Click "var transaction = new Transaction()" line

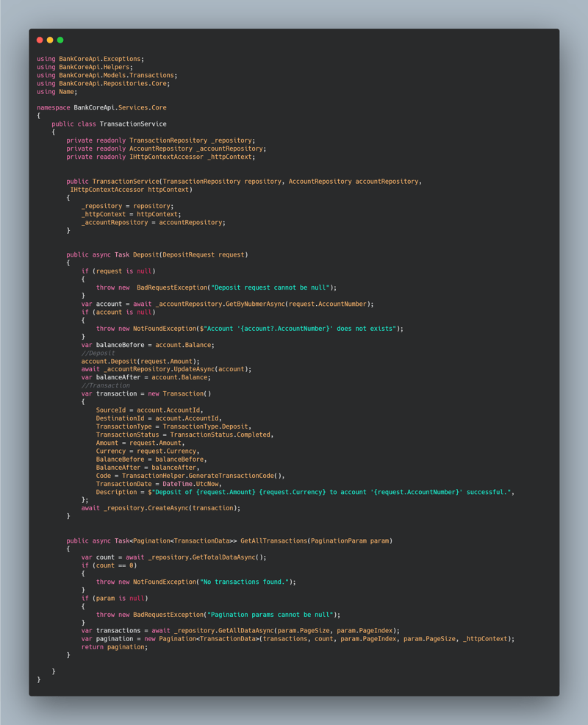tap(146, 394)
